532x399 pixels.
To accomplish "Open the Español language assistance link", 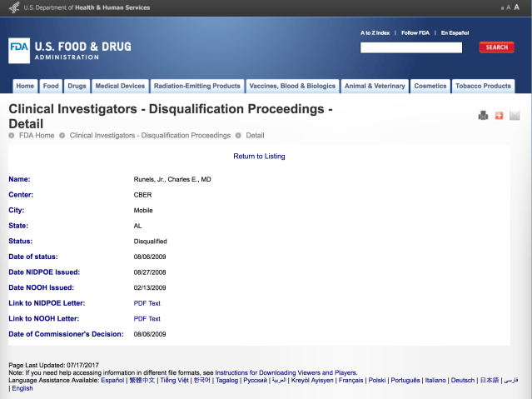I will click(x=112, y=380).
